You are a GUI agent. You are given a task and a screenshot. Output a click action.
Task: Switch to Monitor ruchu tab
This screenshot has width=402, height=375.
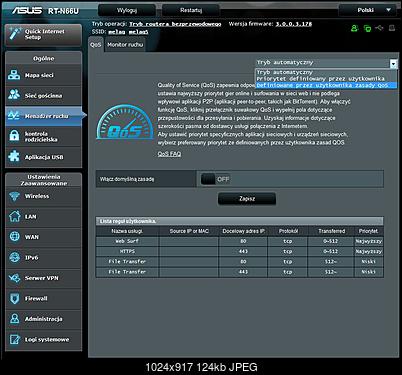(125, 45)
